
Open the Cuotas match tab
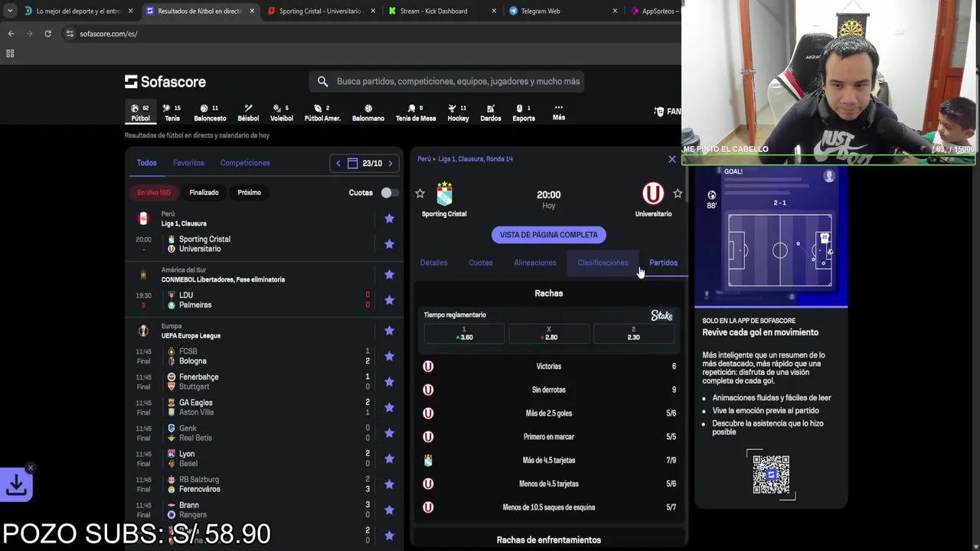click(x=481, y=262)
